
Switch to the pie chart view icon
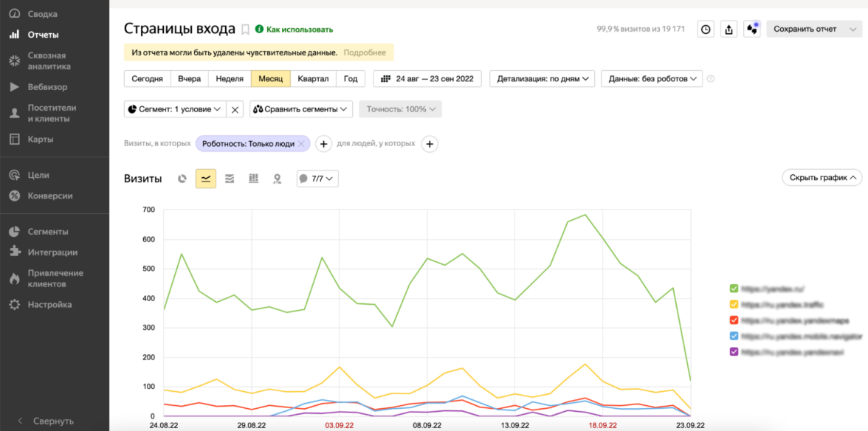[182, 179]
